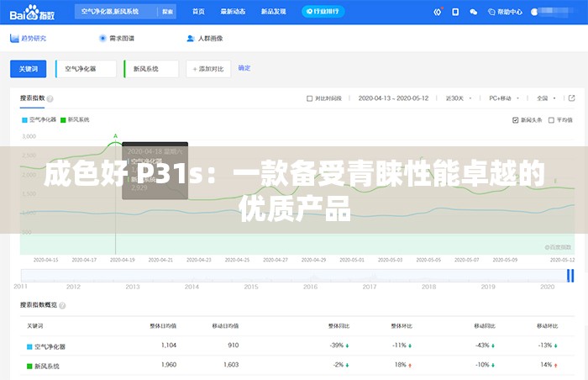Toggle 新风系统 series in chart legend

pyautogui.click(x=75, y=119)
